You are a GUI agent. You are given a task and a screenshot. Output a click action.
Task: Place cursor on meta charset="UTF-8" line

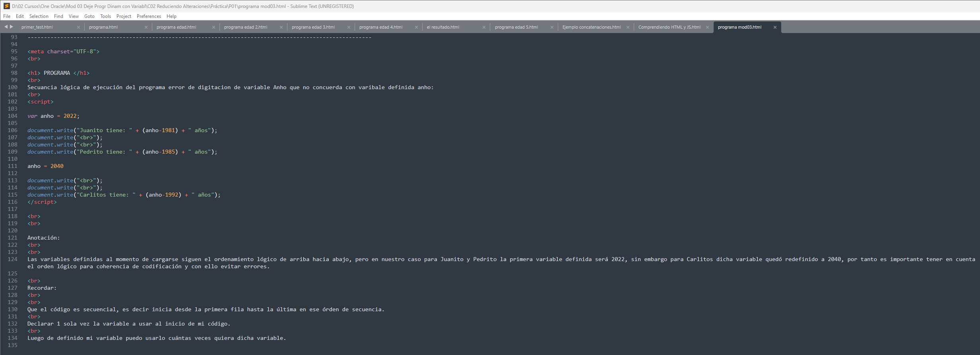click(x=63, y=51)
